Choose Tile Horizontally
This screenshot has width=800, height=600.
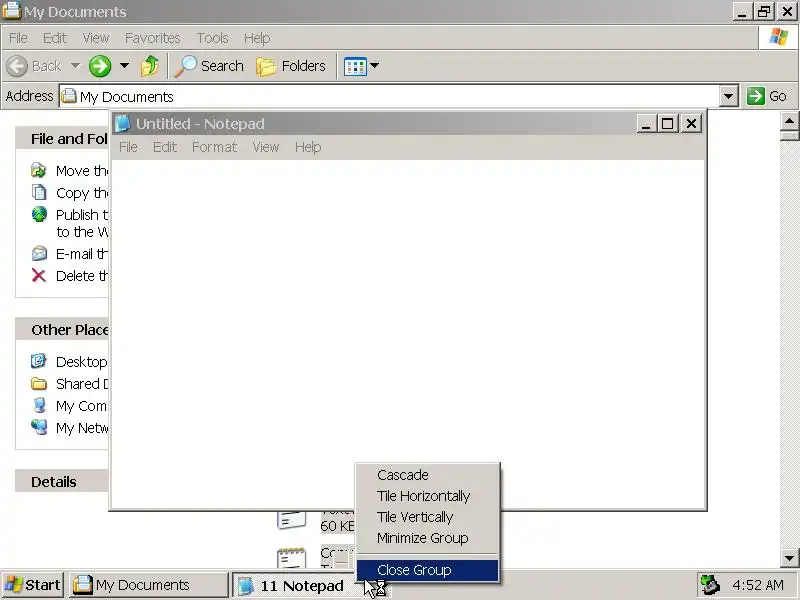click(428, 496)
